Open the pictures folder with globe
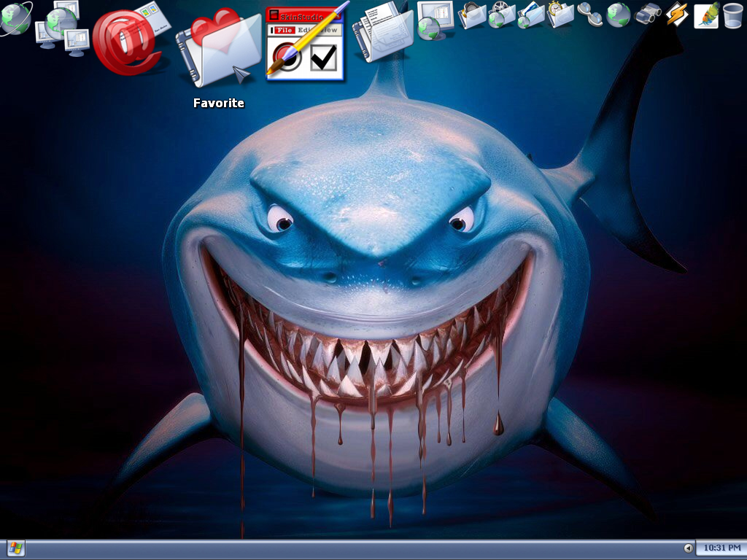The image size is (747, 560). pos(531,15)
